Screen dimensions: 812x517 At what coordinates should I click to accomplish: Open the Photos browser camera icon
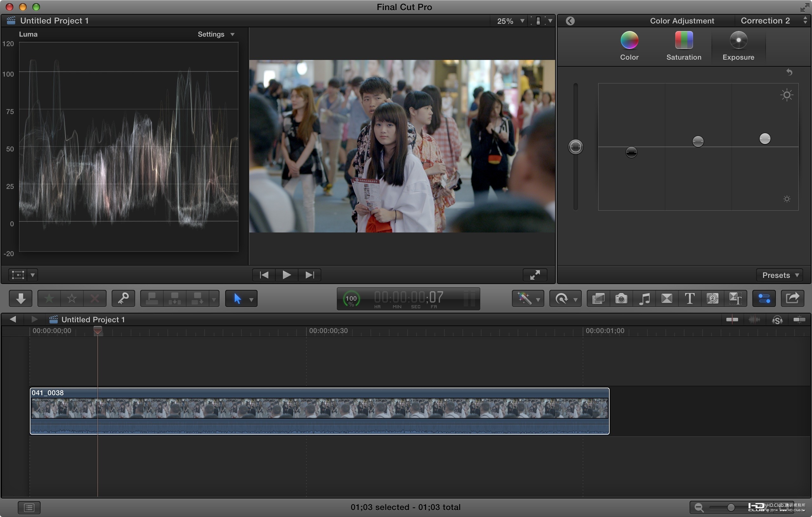coord(621,298)
